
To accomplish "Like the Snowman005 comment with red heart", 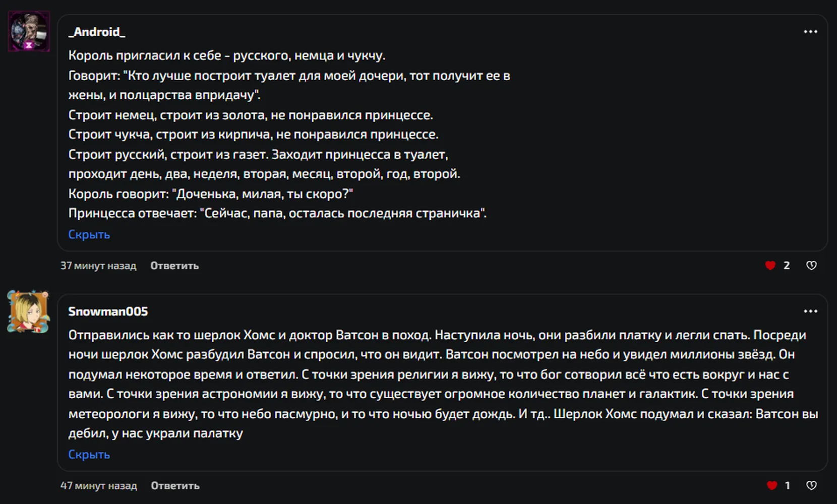I will tap(771, 485).
